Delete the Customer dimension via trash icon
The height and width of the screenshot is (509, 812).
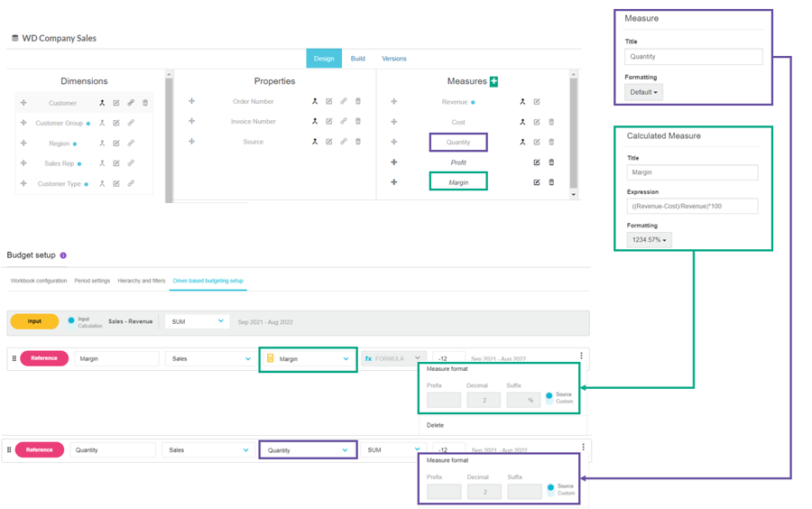coord(145,103)
